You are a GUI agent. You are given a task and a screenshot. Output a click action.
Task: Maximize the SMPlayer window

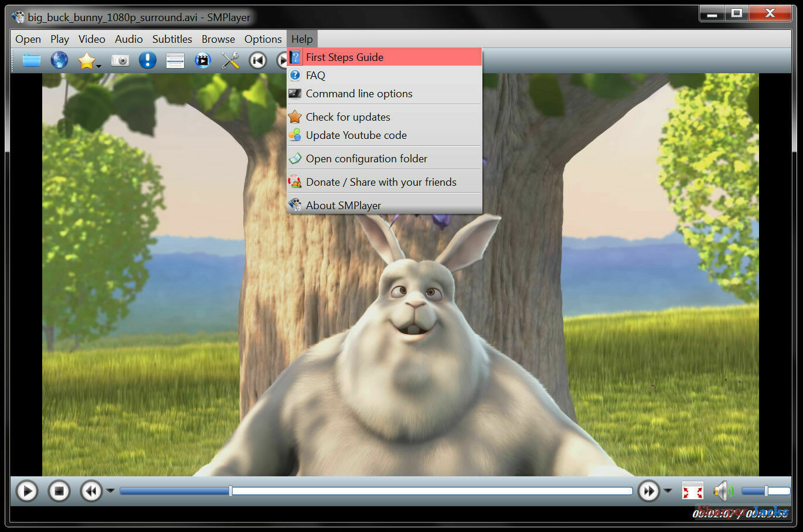click(x=737, y=13)
